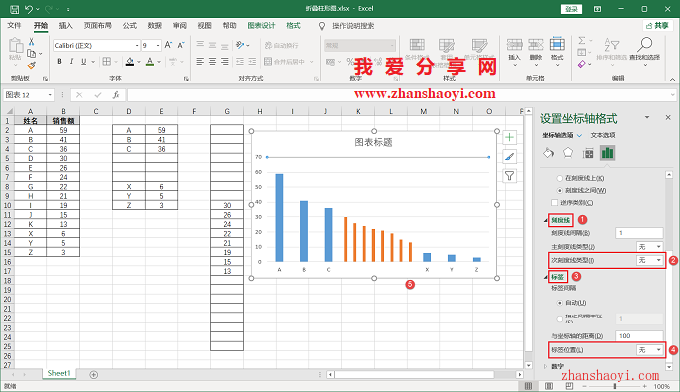Check the 逆序类别 checkbox
Screen dimensions: 680x392
click(x=554, y=203)
